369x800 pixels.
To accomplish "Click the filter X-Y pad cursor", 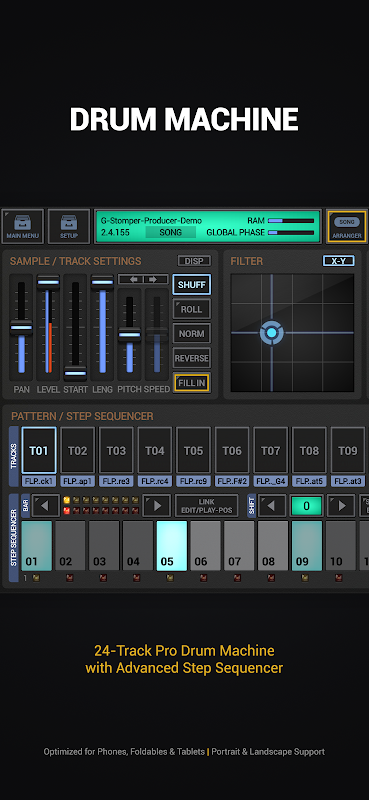I will [x=272, y=333].
